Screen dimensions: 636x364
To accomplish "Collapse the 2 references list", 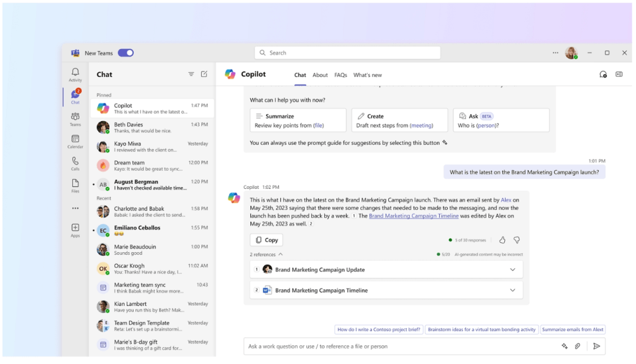I will tap(280, 254).
